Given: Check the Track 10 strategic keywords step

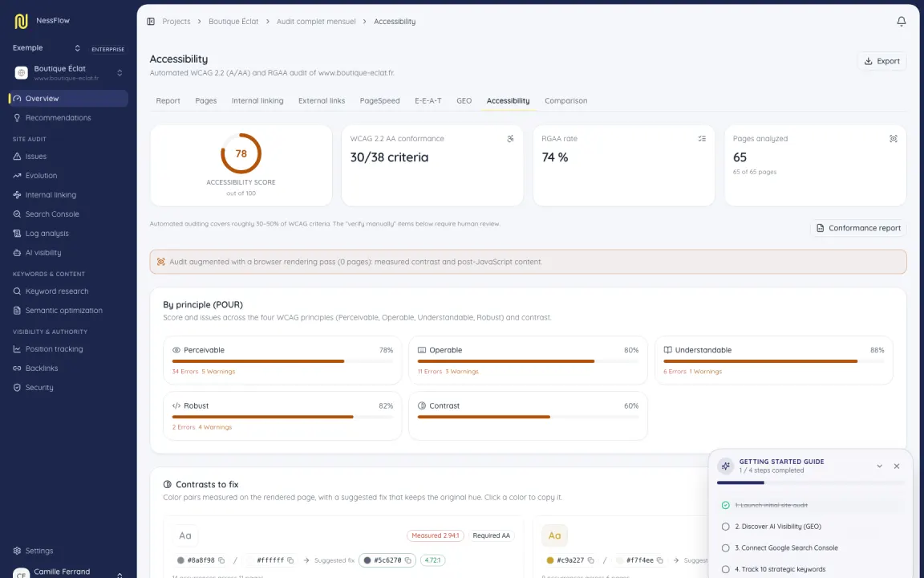Looking at the screenshot, I should click(725, 569).
